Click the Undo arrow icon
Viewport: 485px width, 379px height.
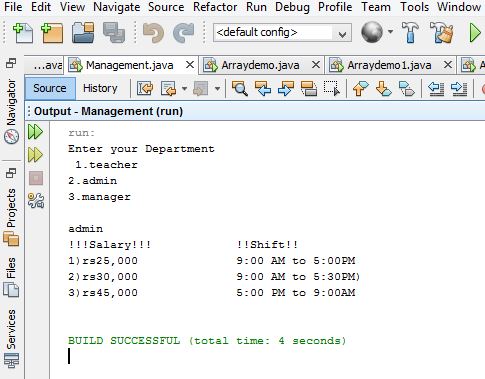pos(153,33)
